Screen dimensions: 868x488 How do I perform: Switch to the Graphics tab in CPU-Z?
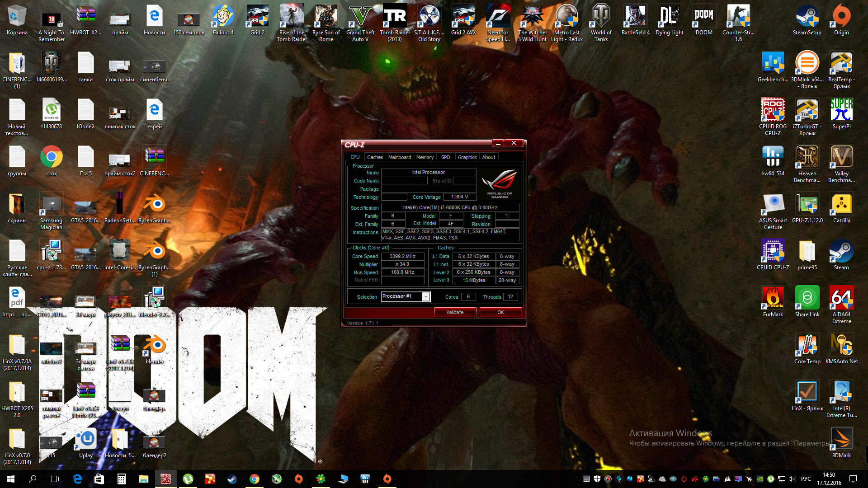(x=467, y=157)
